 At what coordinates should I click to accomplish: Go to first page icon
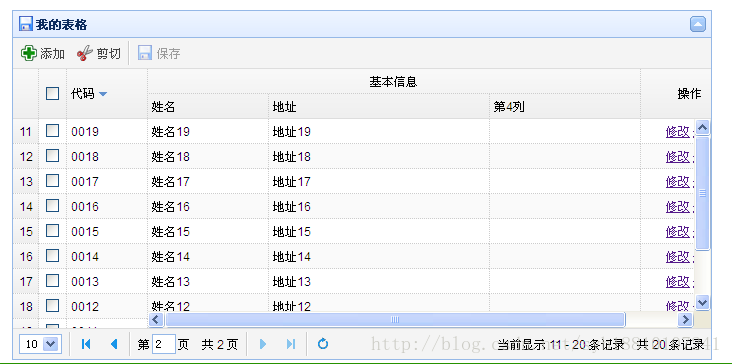point(86,344)
